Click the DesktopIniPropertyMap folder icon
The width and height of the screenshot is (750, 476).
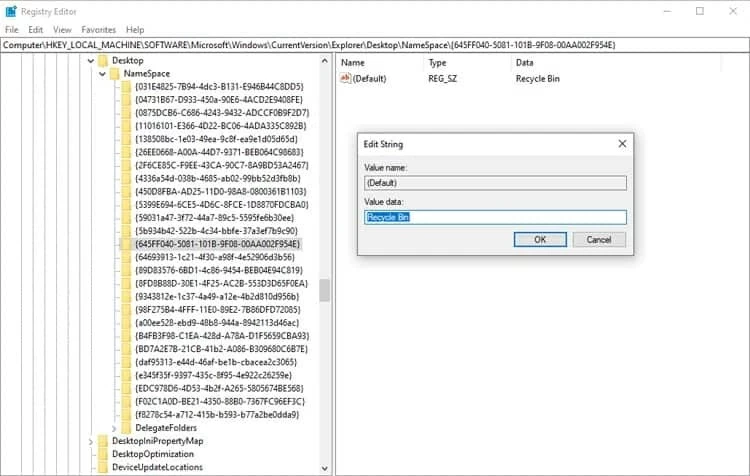102,441
